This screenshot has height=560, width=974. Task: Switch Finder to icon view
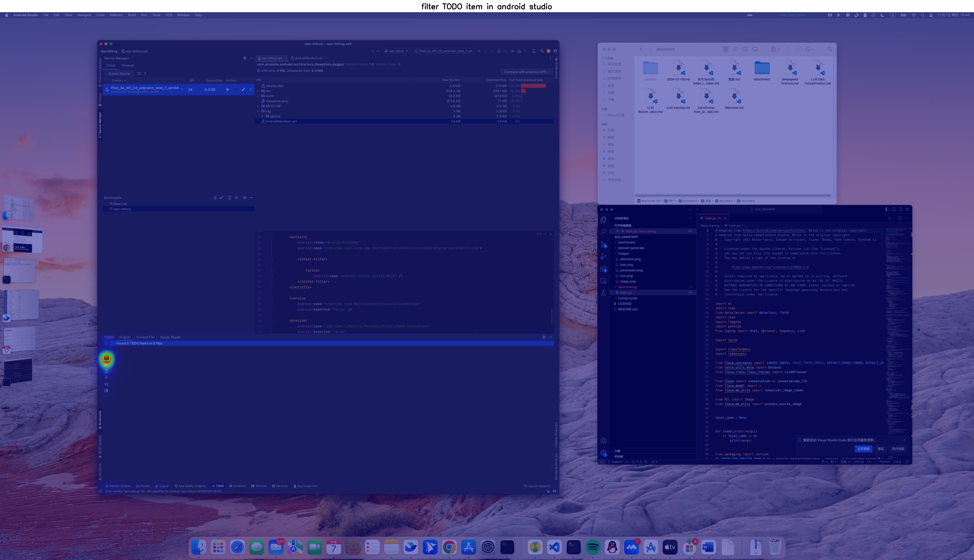pyautogui.click(x=726, y=49)
